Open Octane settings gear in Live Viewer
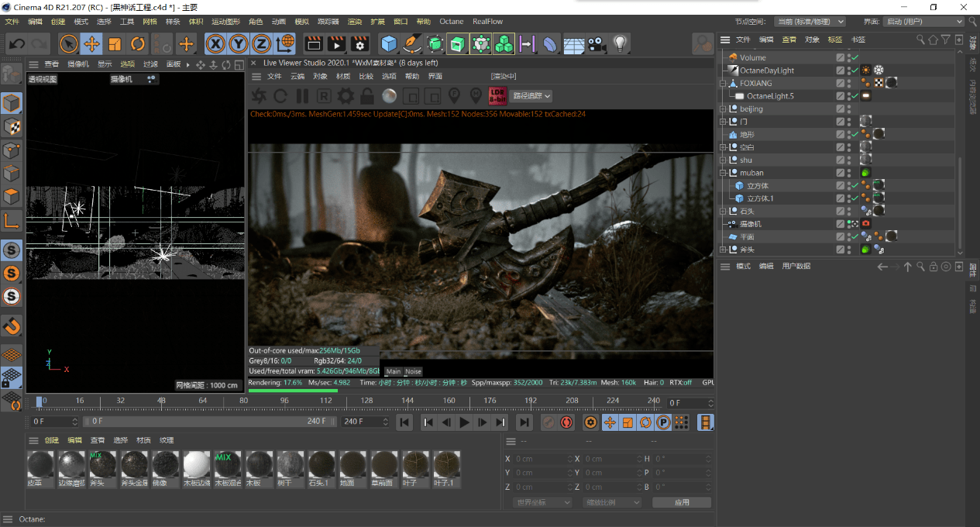Image resolution: width=980 pixels, height=527 pixels. [346, 96]
